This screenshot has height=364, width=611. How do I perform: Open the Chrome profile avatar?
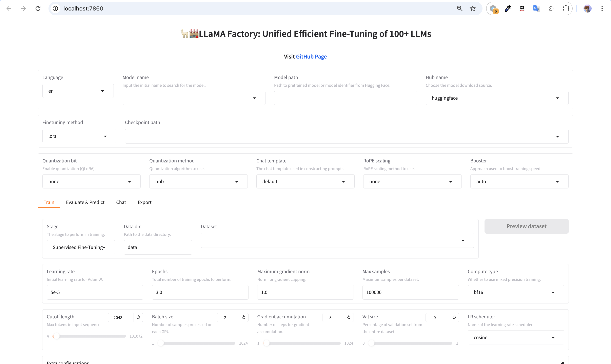click(x=587, y=9)
